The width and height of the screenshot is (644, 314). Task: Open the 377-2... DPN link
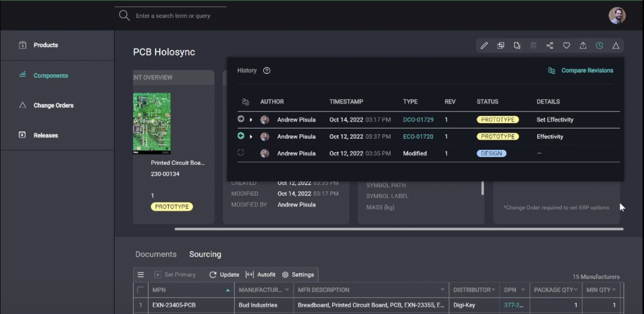[513, 305]
